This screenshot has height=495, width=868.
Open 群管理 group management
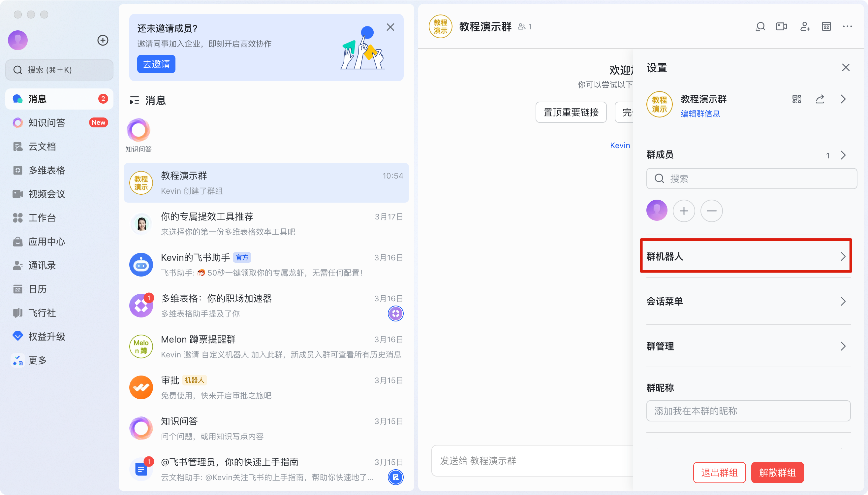[748, 346]
